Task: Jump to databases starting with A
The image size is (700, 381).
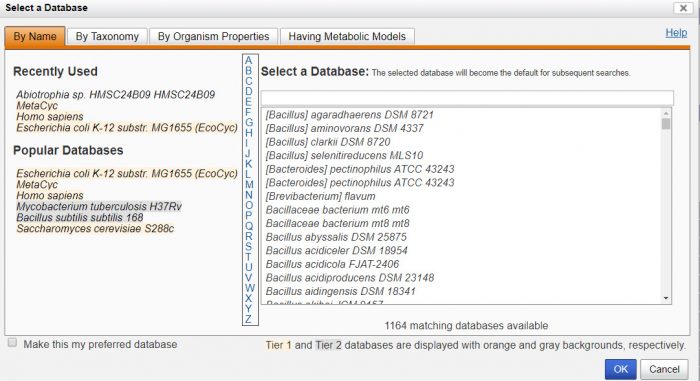Action: coord(249,60)
